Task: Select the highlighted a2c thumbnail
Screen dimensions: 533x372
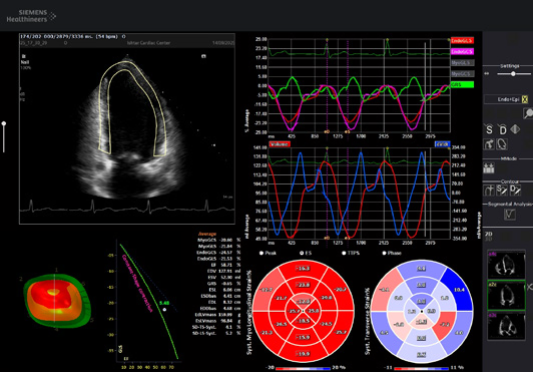Action: click(x=506, y=295)
